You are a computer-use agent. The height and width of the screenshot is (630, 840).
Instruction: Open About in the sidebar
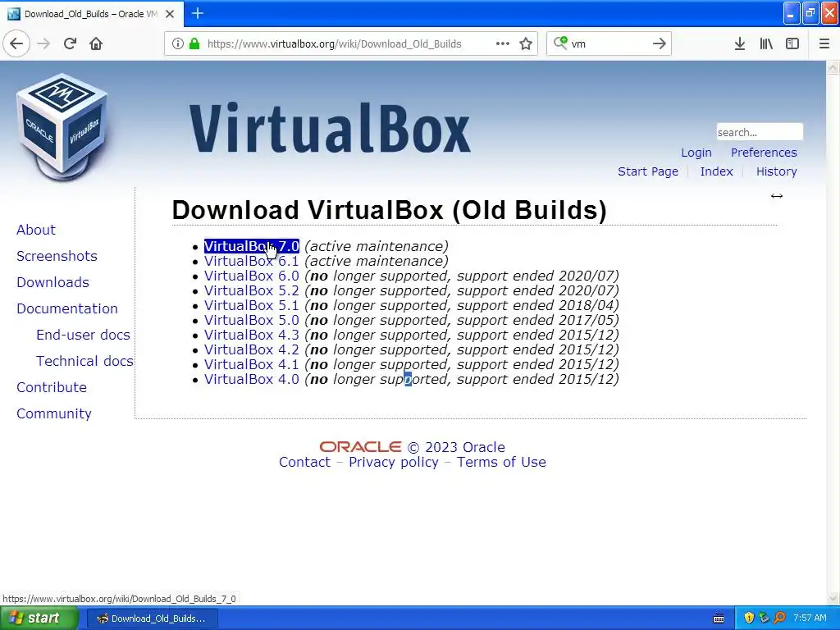36,230
